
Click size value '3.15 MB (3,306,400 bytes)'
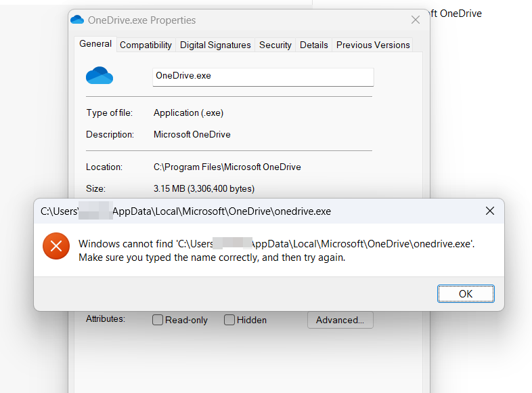204,188
